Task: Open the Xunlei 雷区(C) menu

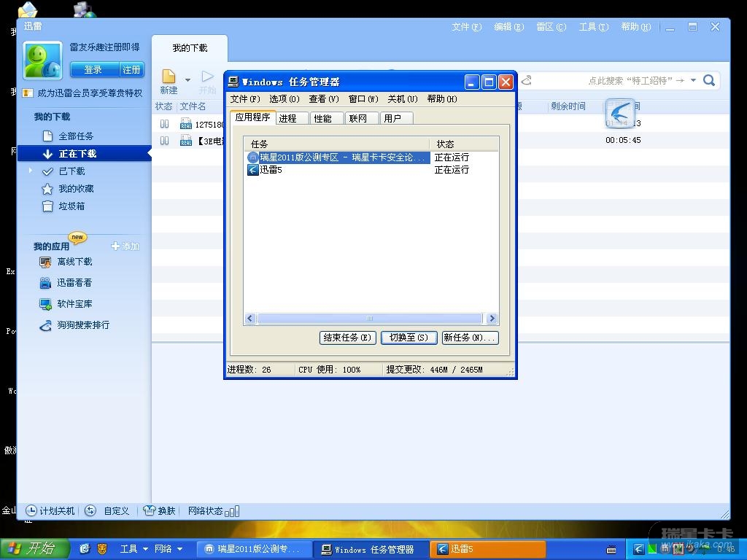Action: click(551, 27)
